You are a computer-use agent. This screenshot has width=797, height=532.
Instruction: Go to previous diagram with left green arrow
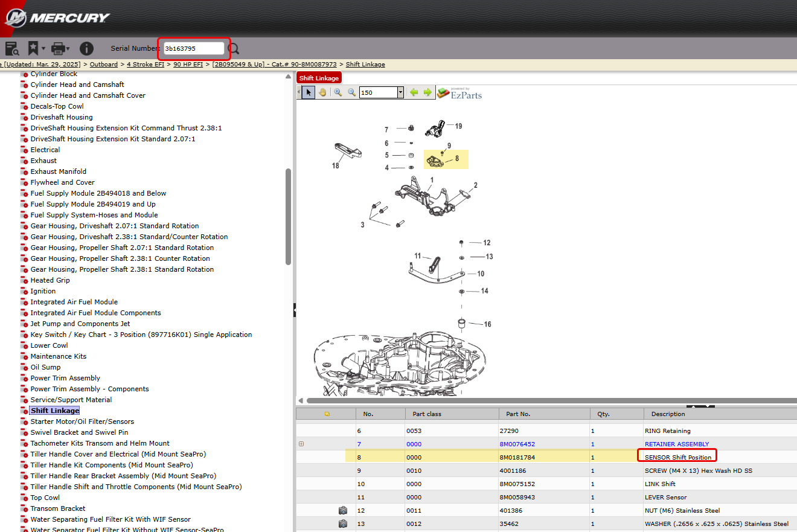414,92
